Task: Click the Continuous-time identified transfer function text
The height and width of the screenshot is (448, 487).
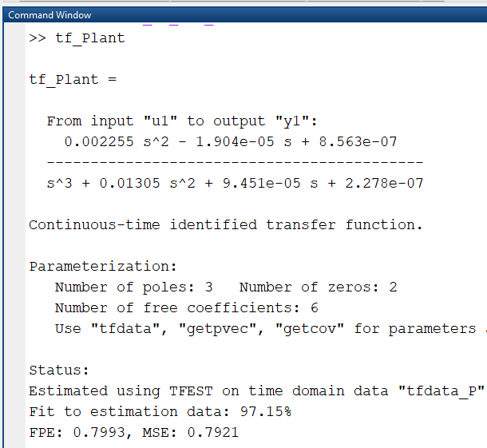Action: (x=226, y=225)
